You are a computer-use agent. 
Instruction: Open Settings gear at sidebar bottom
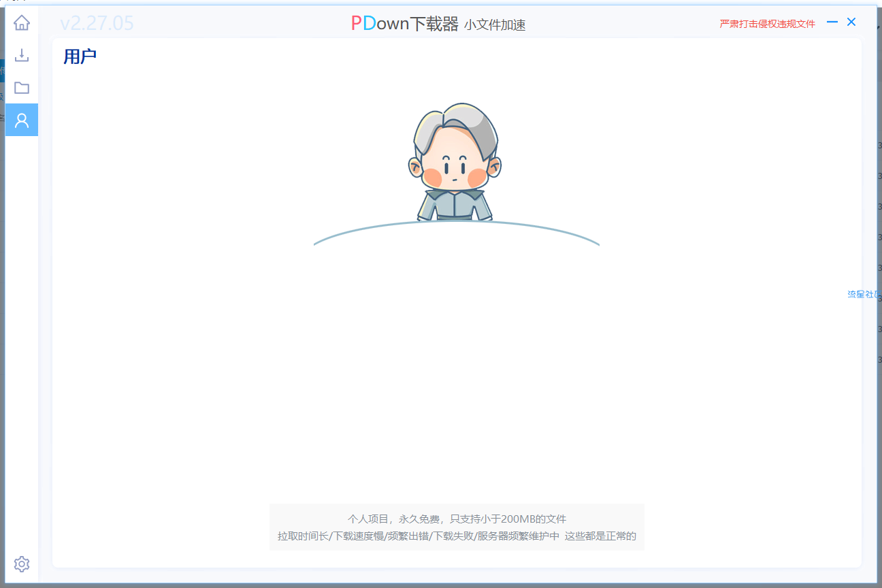tap(22, 564)
